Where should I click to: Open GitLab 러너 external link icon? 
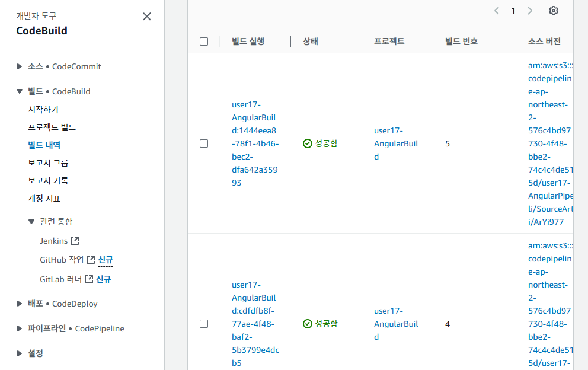tap(89, 279)
